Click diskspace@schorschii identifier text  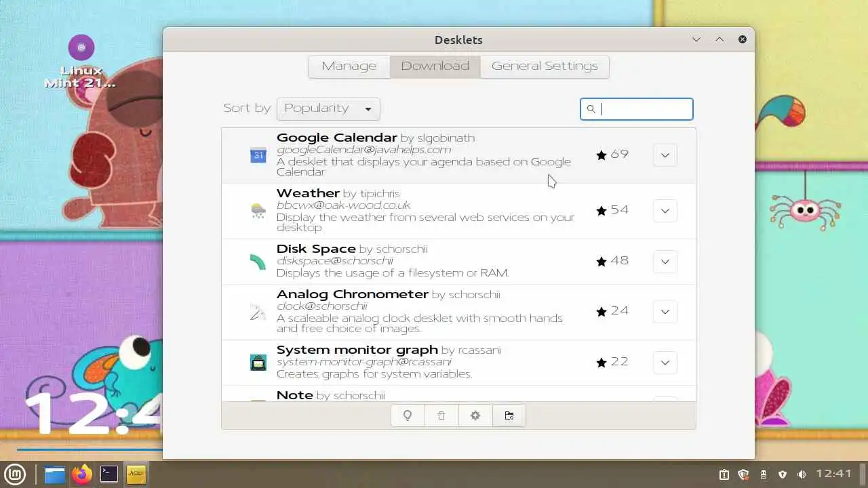335,261
